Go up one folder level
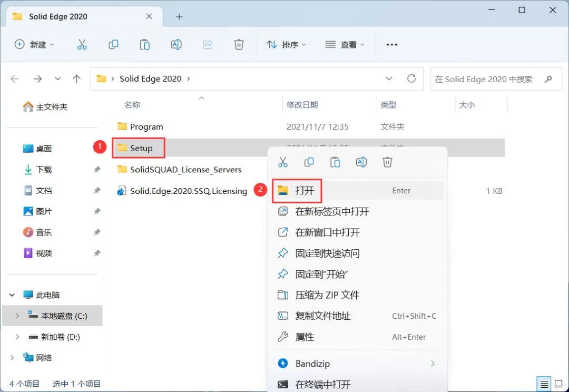 point(76,79)
